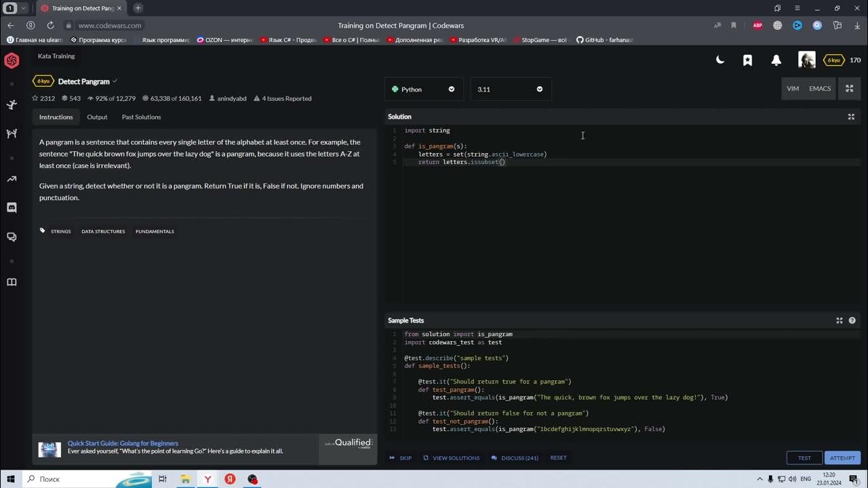Expand the Solution panel
Image resolution: width=868 pixels, height=488 pixels.
coord(851,117)
